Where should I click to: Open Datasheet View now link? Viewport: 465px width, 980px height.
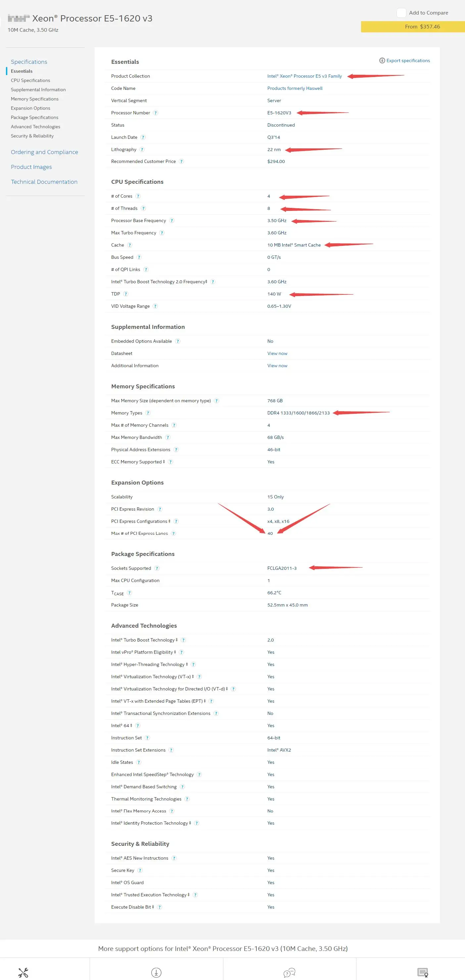click(x=277, y=353)
